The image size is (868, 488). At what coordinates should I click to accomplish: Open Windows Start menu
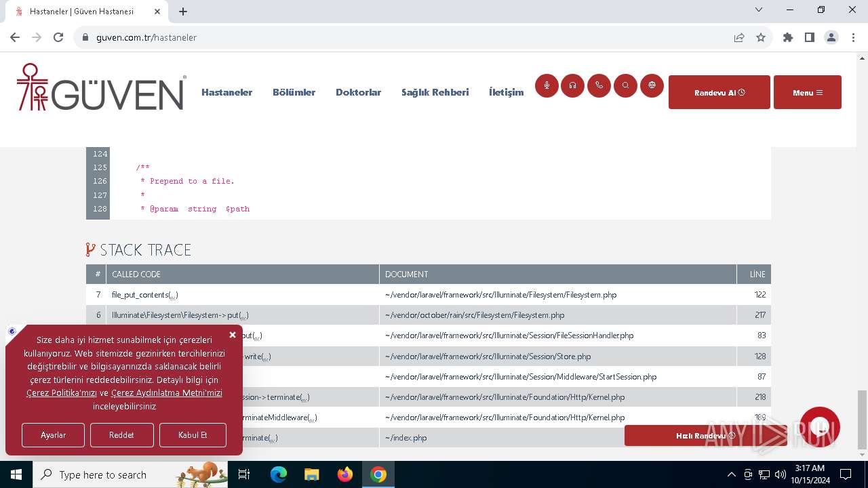[x=16, y=474]
